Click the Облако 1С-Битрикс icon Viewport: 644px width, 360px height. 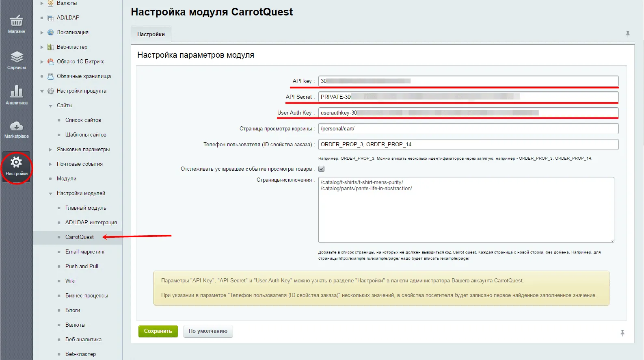point(51,61)
